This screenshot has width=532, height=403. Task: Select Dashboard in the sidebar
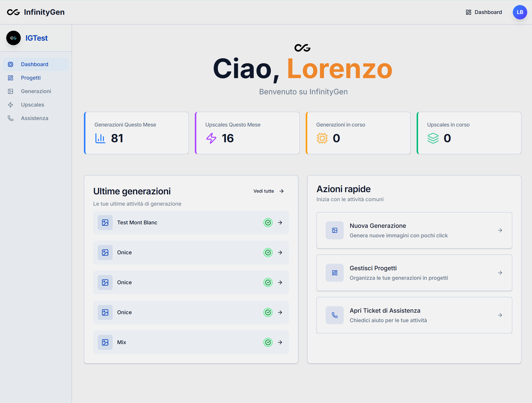[34, 64]
